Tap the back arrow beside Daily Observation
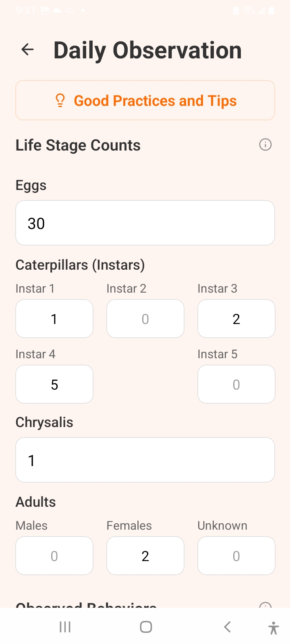Image resolution: width=290 pixels, height=644 pixels. click(x=27, y=50)
